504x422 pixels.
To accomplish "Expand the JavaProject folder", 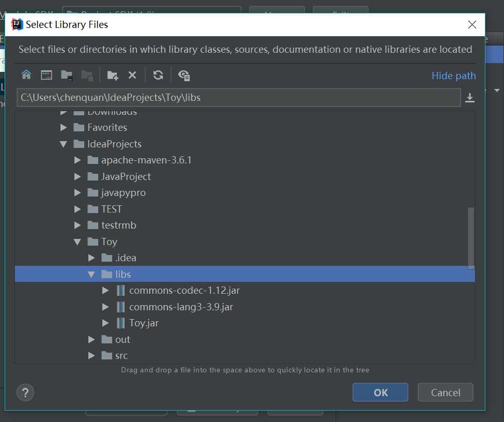I will point(78,176).
